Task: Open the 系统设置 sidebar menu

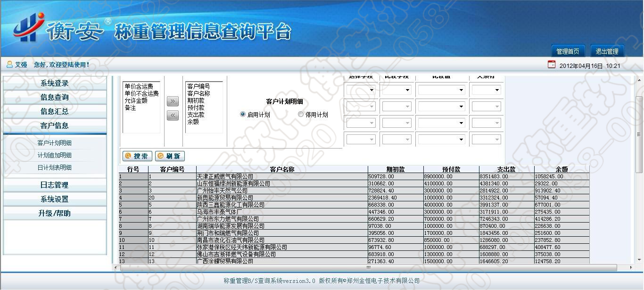Action: tap(55, 199)
